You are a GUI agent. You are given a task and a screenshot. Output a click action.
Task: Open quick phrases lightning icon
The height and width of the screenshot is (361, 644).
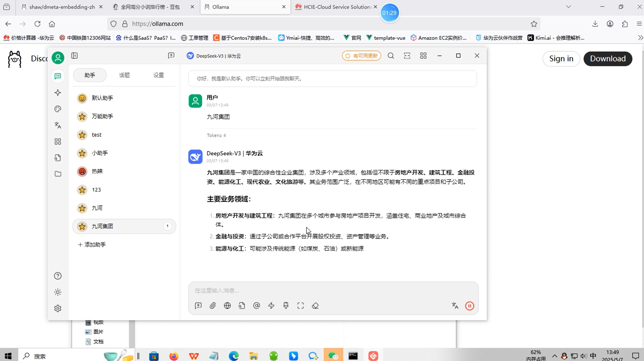click(x=271, y=306)
